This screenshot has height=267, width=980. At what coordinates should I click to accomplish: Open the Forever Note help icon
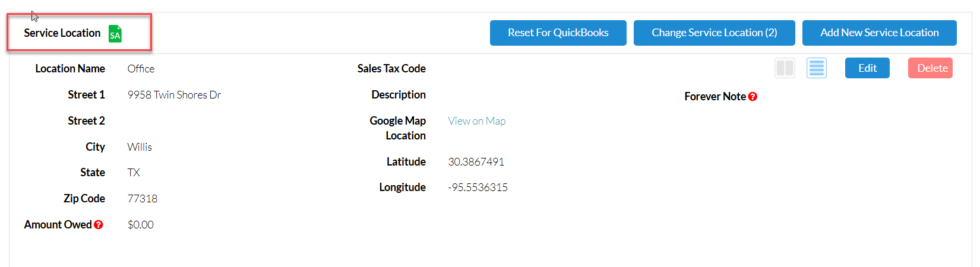(x=753, y=97)
